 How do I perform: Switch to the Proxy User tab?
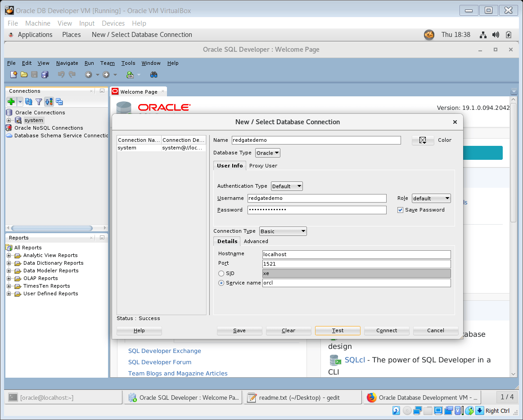(x=263, y=166)
